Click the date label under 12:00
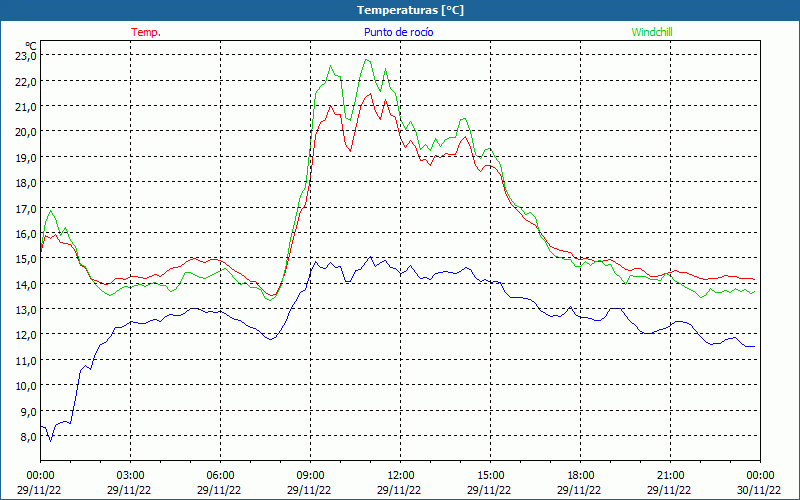This screenshot has width=800, height=500. click(x=399, y=490)
